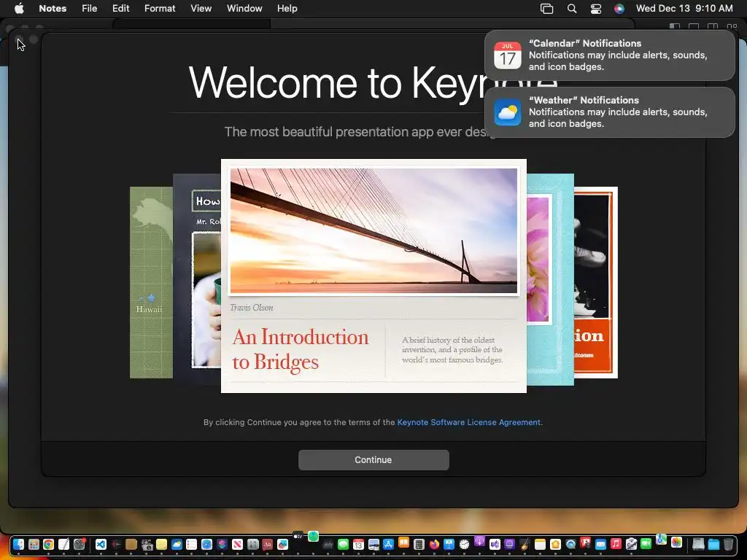Open Keynote from the Dock

pyautogui.click(x=449, y=544)
